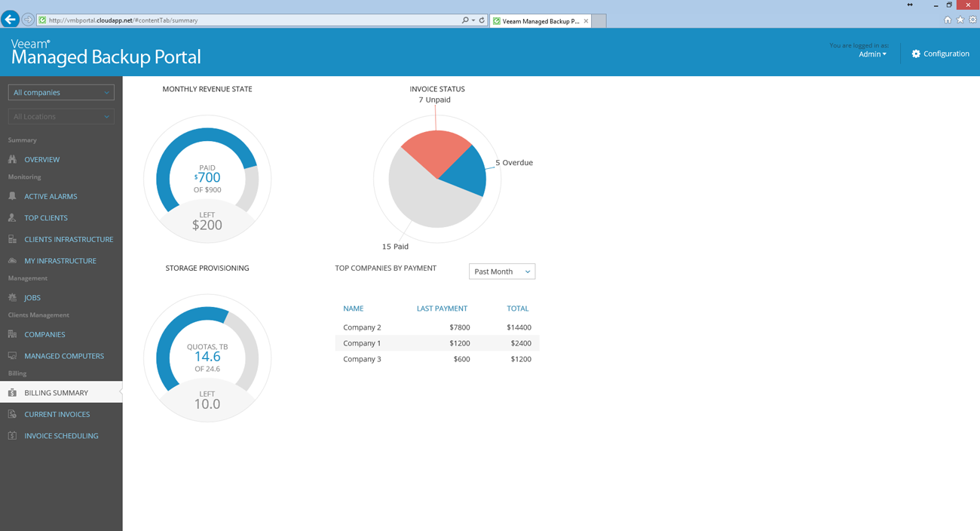
Task: Select the Company 3 row
Action: tap(437, 359)
